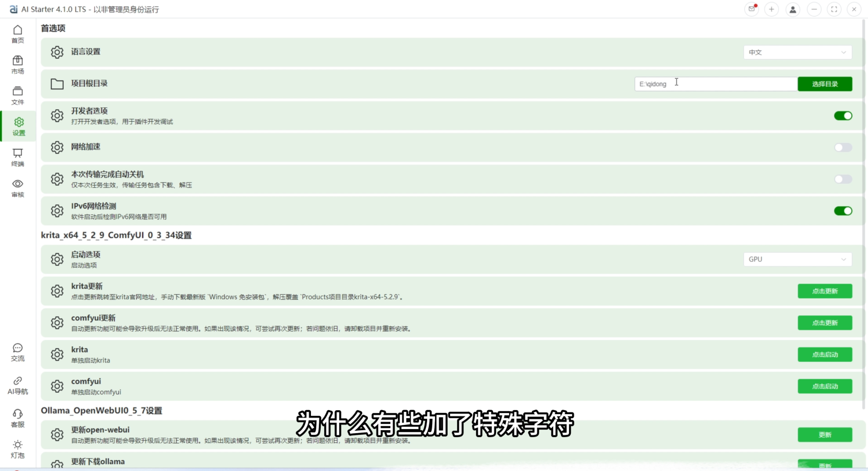Open the 终端 terminal sidebar icon

18,157
